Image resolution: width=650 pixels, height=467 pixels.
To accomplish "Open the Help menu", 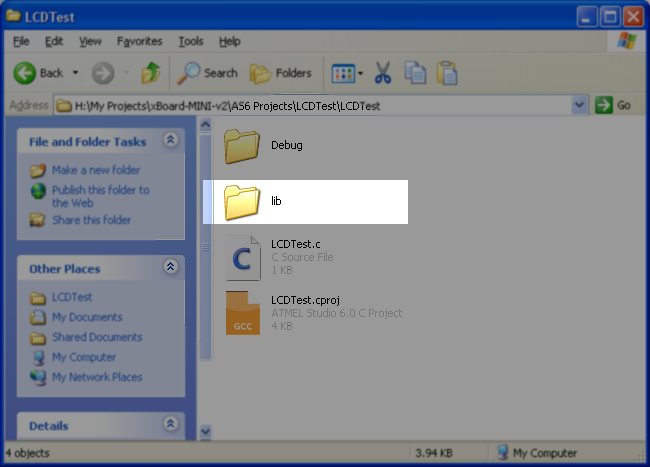I will click(x=230, y=41).
